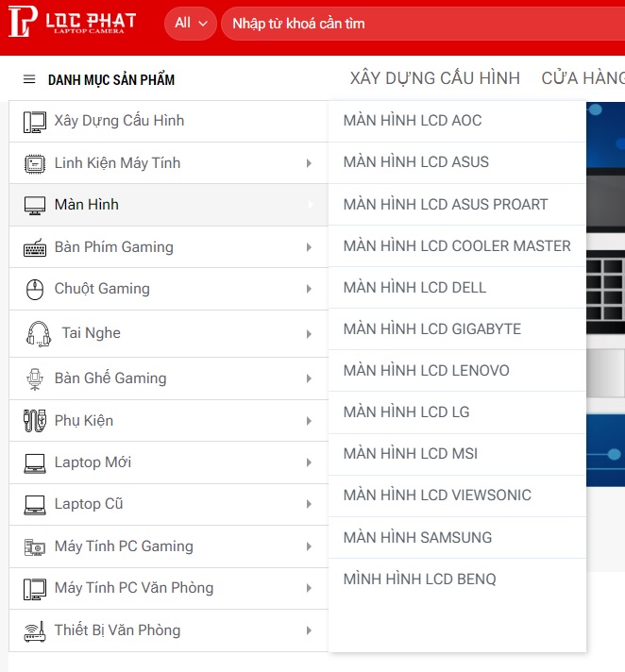Select Tai Nghe category
The height and width of the screenshot is (672, 625).
[x=168, y=334]
